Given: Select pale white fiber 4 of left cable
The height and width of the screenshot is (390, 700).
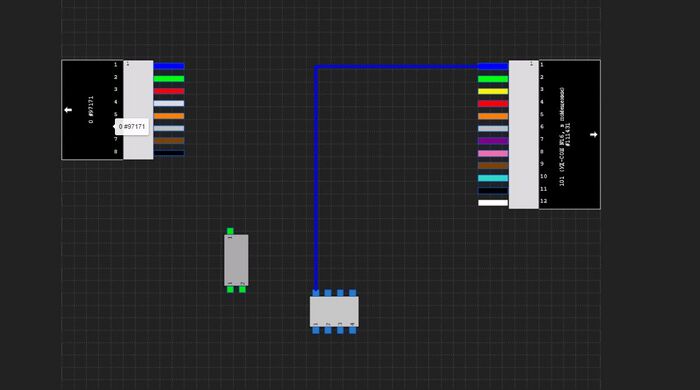Looking at the screenshot, I should pyautogui.click(x=169, y=104).
